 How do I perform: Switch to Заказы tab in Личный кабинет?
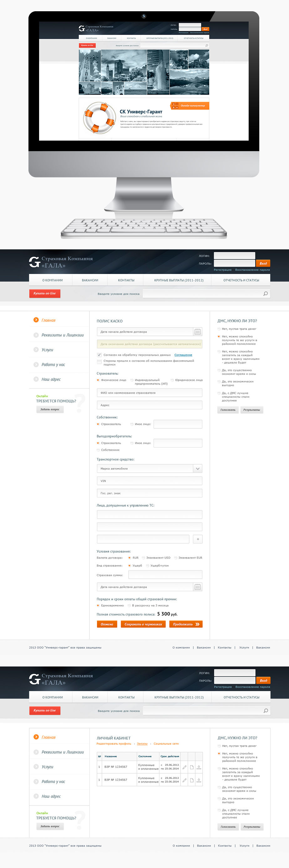pyautogui.click(x=142, y=744)
